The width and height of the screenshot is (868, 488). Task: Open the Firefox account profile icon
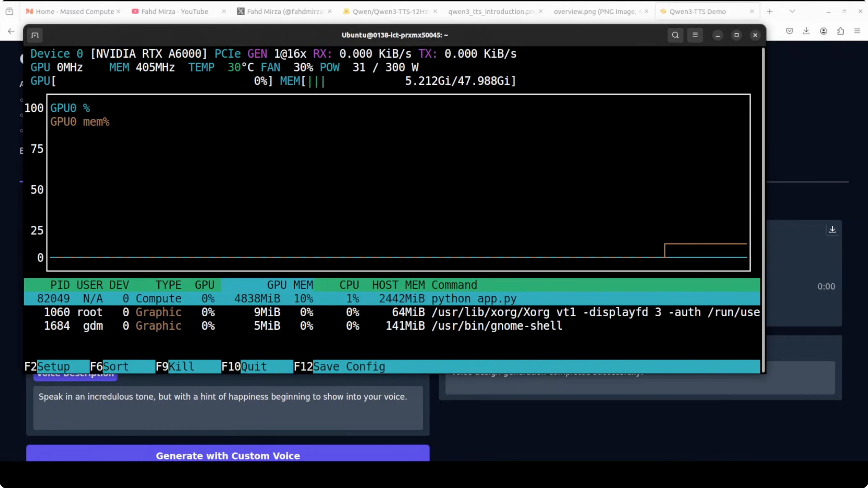coord(823,31)
